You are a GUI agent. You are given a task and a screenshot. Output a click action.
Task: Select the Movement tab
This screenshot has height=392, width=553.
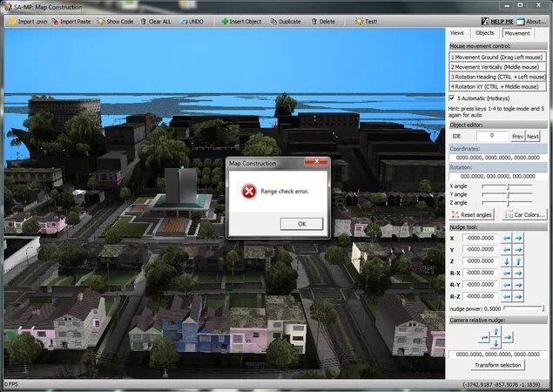(517, 33)
